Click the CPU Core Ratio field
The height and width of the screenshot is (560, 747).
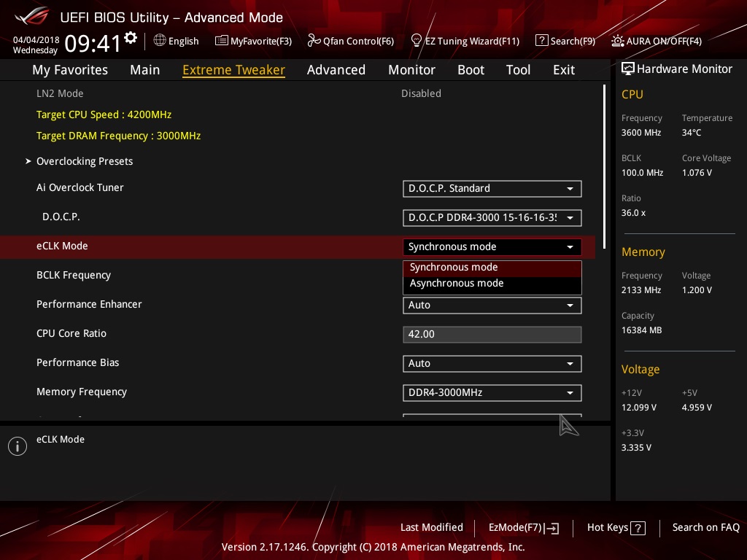click(x=492, y=334)
